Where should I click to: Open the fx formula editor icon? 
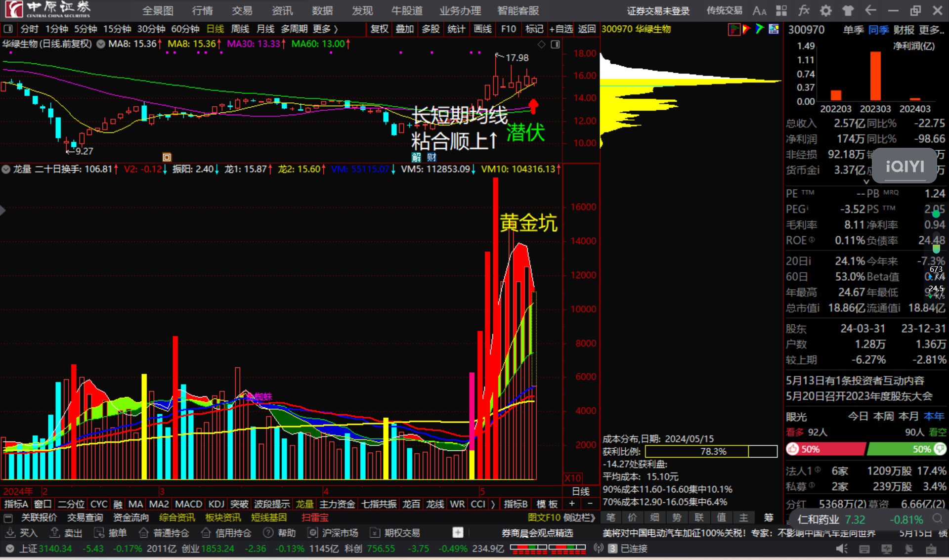tap(804, 11)
